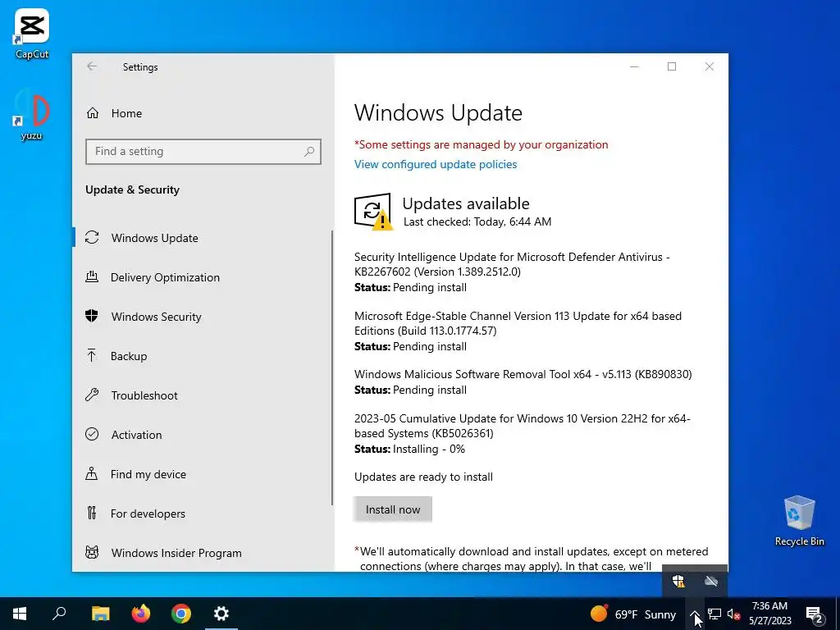Click Windows Security tray icon in overflow
This screenshot has height=630, width=840.
click(678, 582)
